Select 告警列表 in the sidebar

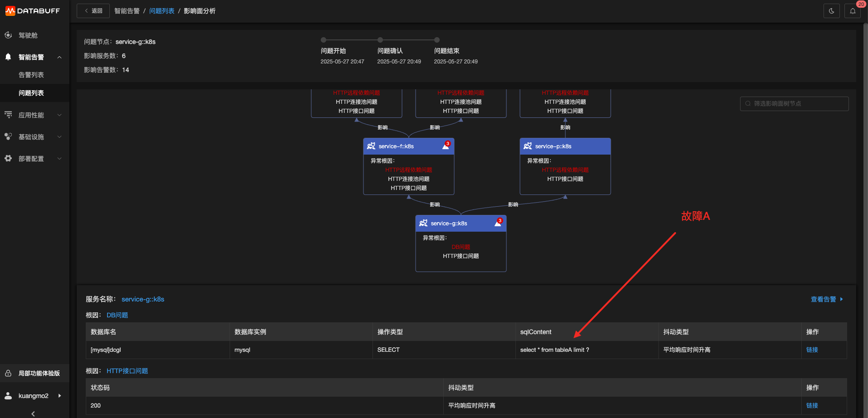pos(31,75)
